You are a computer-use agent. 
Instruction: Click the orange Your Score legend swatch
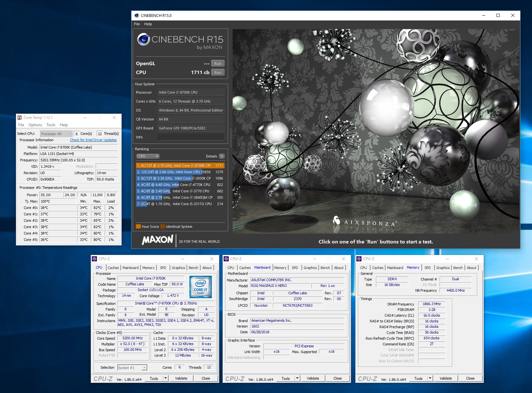tap(138, 227)
